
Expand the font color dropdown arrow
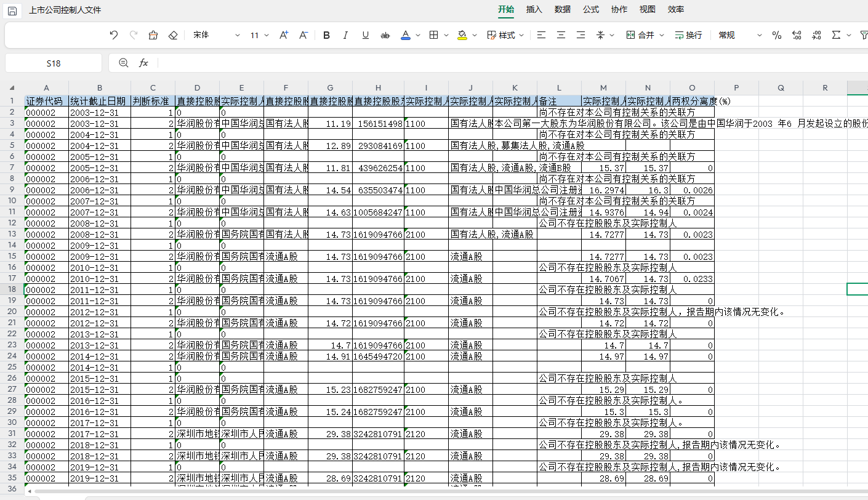coord(418,35)
